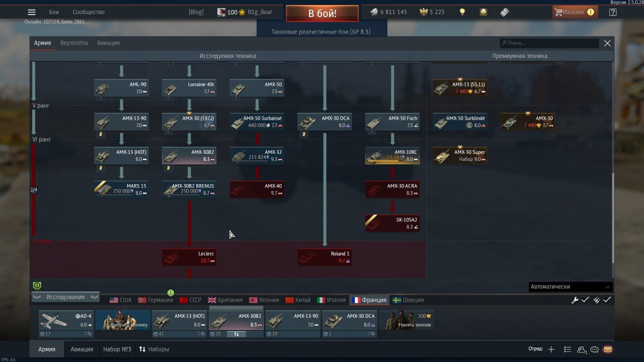644x362 pixels.
Task: Click the Поиск search field
Action: click(x=549, y=43)
